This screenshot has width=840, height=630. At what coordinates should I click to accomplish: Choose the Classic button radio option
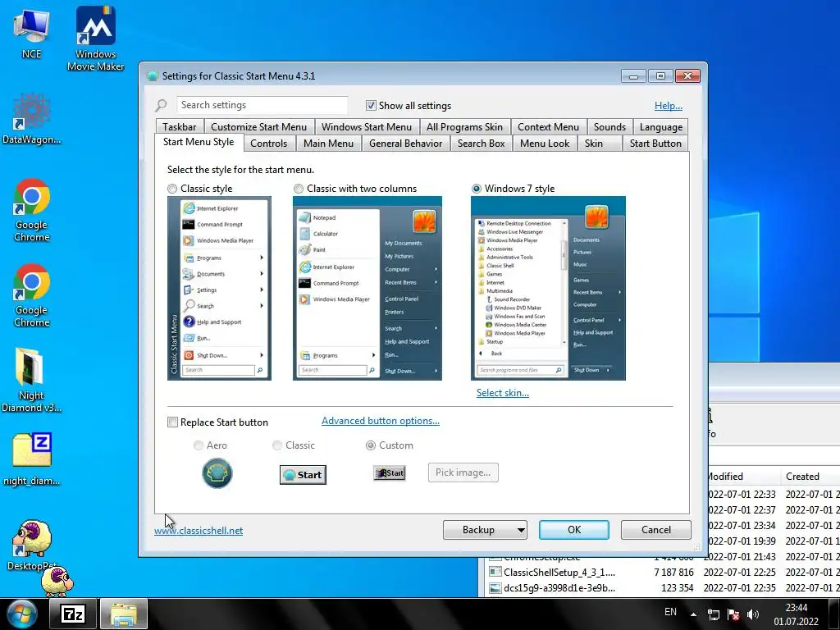coord(277,445)
